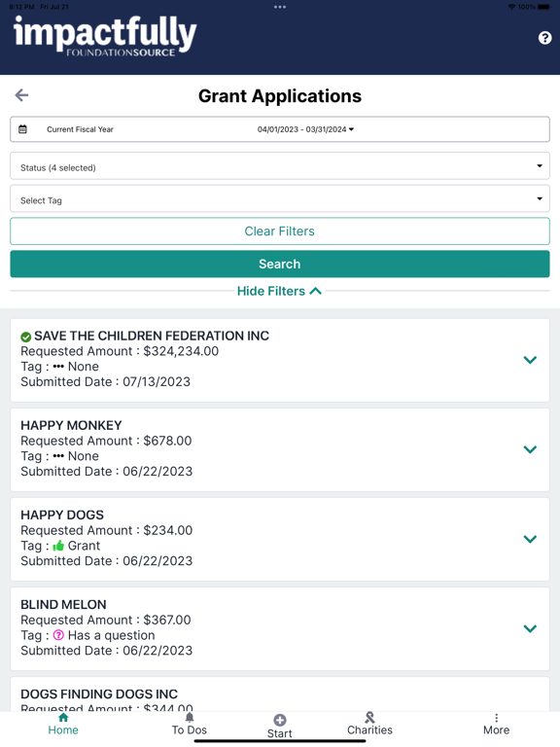Tap the Impactfully Foundation Source logo

pos(105,36)
